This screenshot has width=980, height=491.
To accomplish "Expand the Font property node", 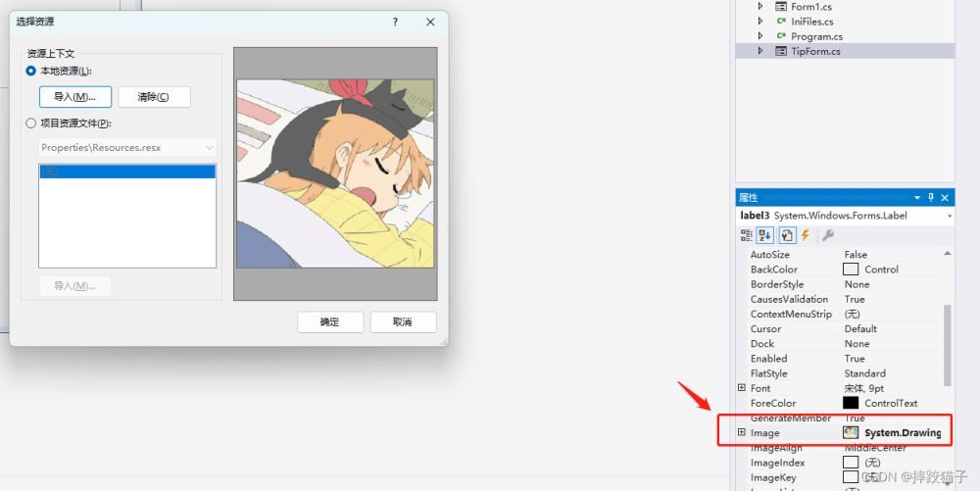I will pos(742,388).
